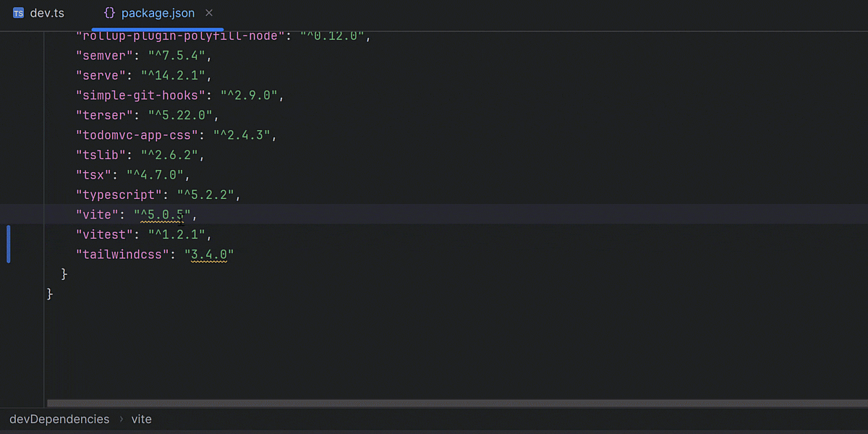Click the underlined vite version 5.0.5
The width and height of the screenshot is (868, 434).
(161, 214)
